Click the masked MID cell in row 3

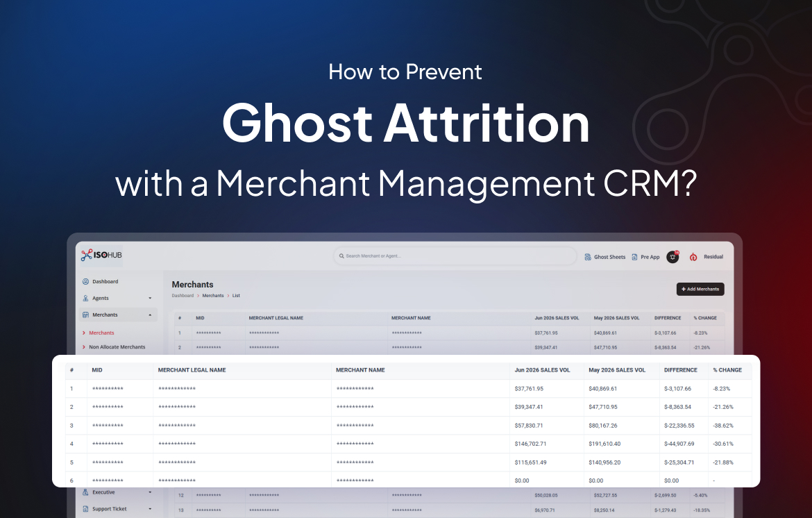[x=108, y=425]
